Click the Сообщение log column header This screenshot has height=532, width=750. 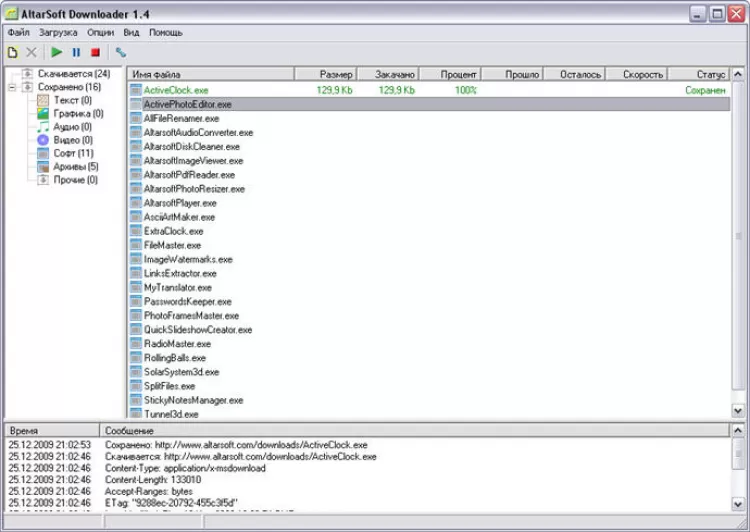pos(415,431)
